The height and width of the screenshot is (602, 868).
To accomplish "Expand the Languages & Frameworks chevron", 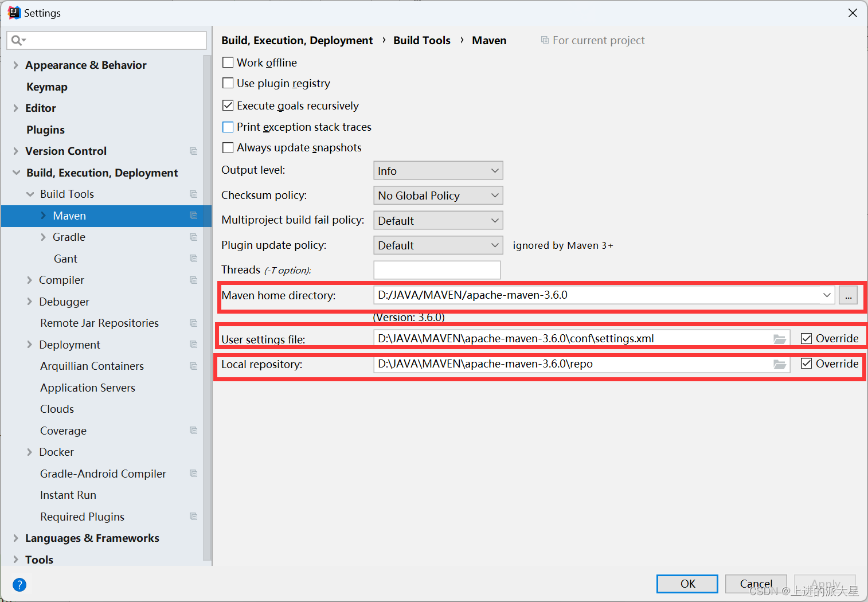I will point(15,538).
